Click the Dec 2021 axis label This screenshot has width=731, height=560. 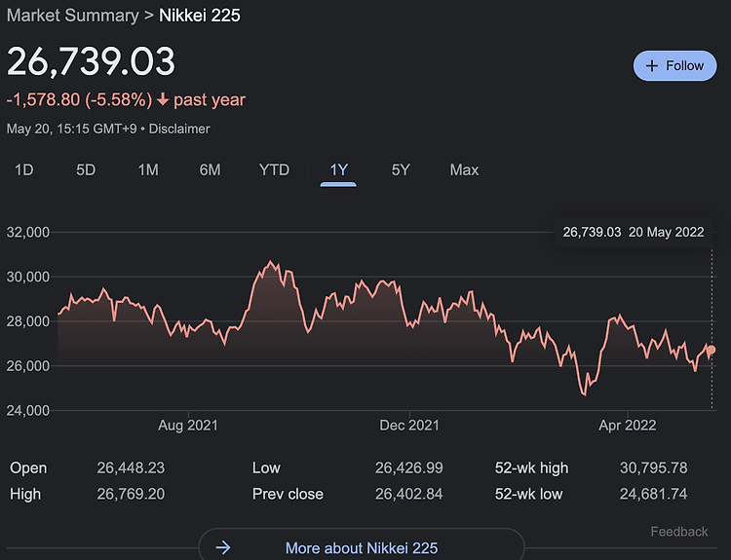point(409,426)
